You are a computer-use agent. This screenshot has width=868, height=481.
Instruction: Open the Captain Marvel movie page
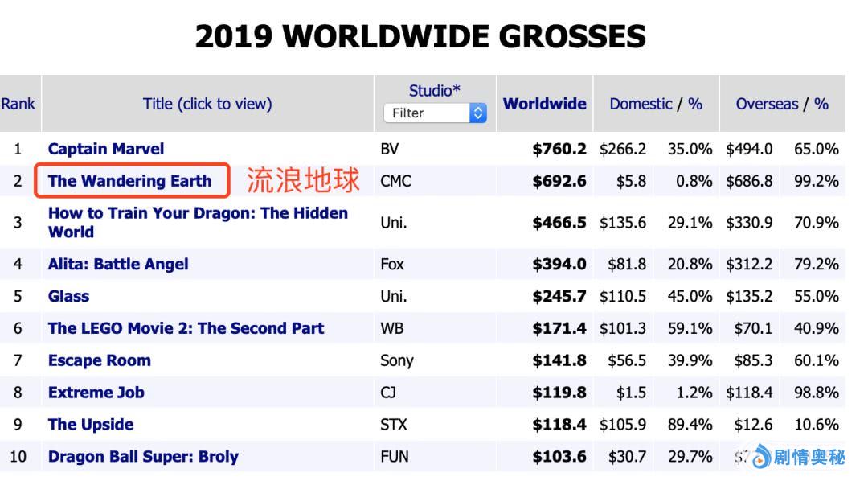point(105,149)
